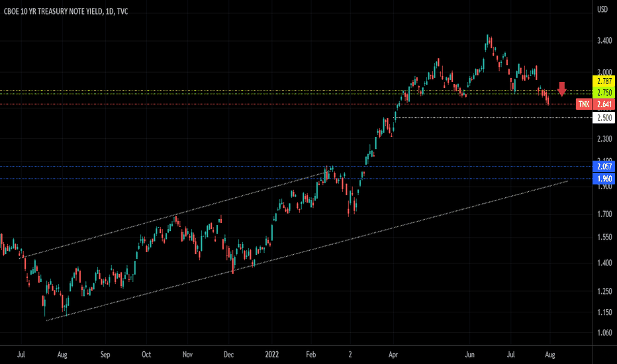The image size is (617, 364).
Task: Click the Oct time axis label
Action: point(146,355)
